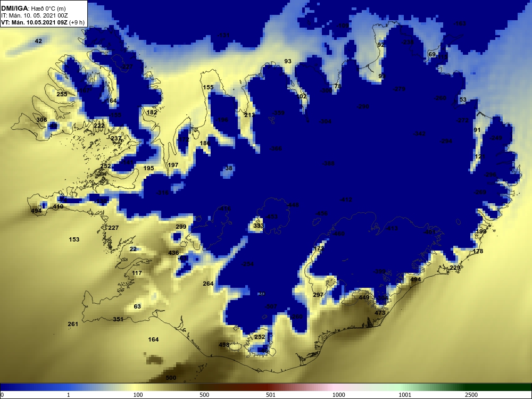This screenshot has height=399, width=532.
Task: Click the map value '182'
Action: coord(152,112)
